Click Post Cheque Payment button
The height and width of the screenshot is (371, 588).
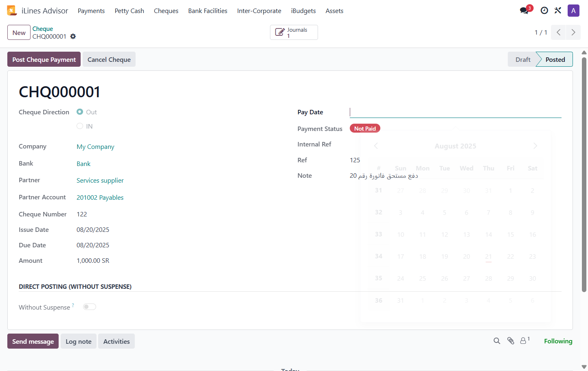click(x=44, y=59)
